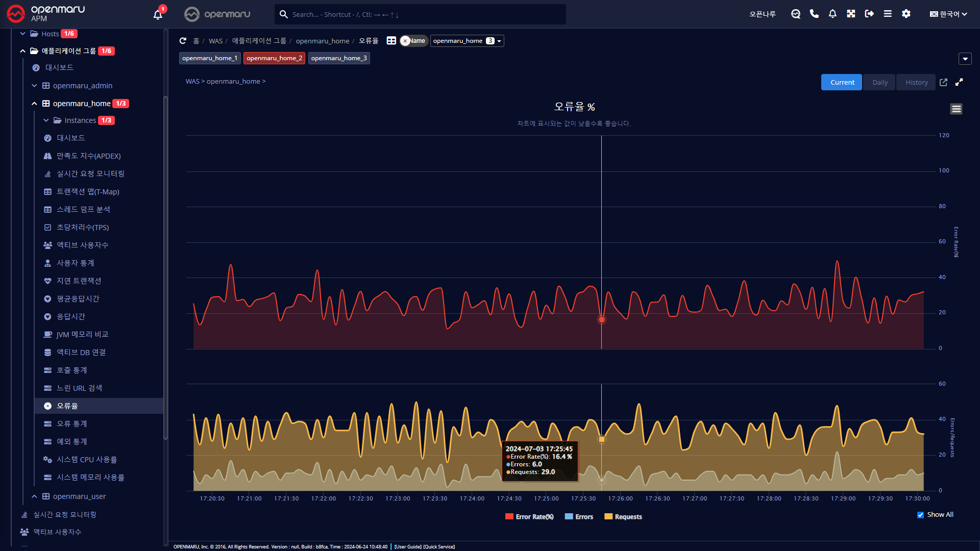The image size is (980, 551).
Task: Open the settings gear icon
Action: coord(906,14)
